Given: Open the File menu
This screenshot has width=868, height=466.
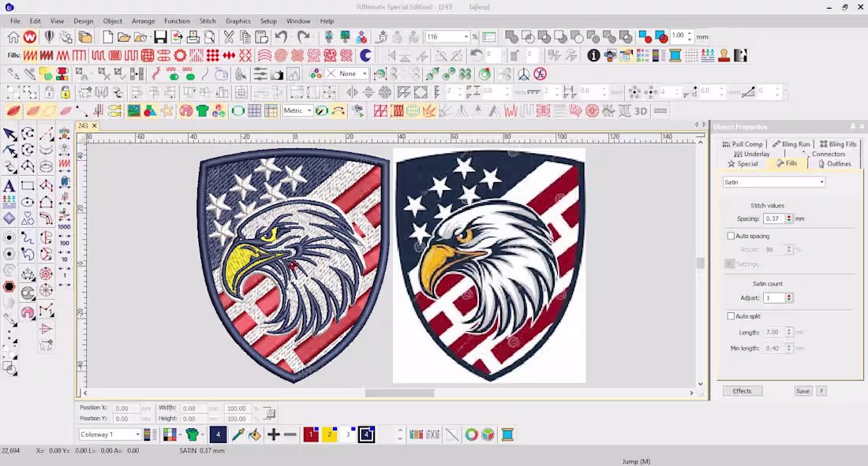Looking at the screenshot, I should (x=16, y=21).
